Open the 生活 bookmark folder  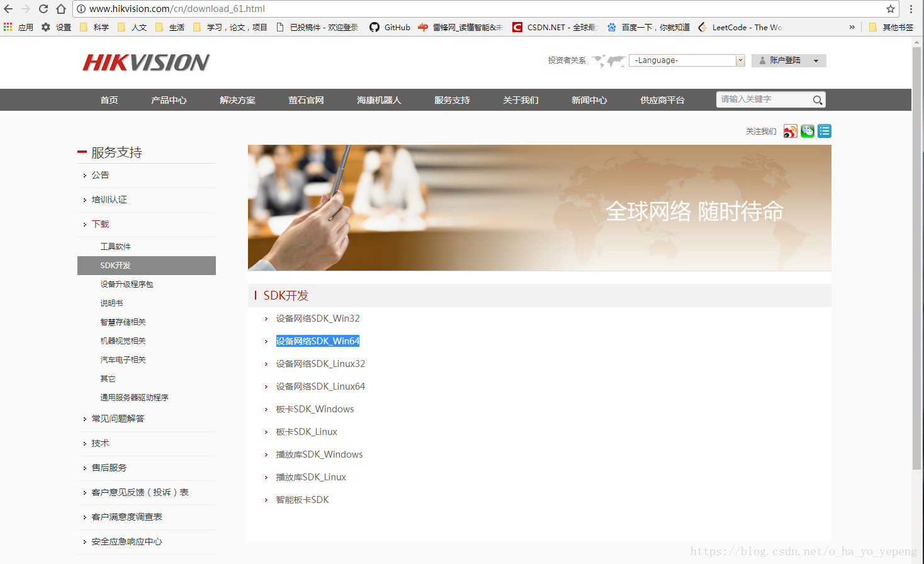pyautogui.click(x=170, y=27)
